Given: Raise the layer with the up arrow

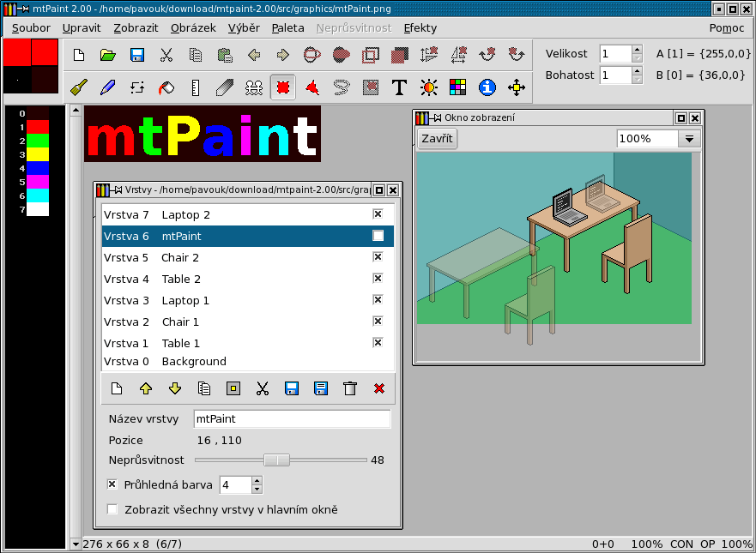Looking at the screenshot, I should click(146, 388).
